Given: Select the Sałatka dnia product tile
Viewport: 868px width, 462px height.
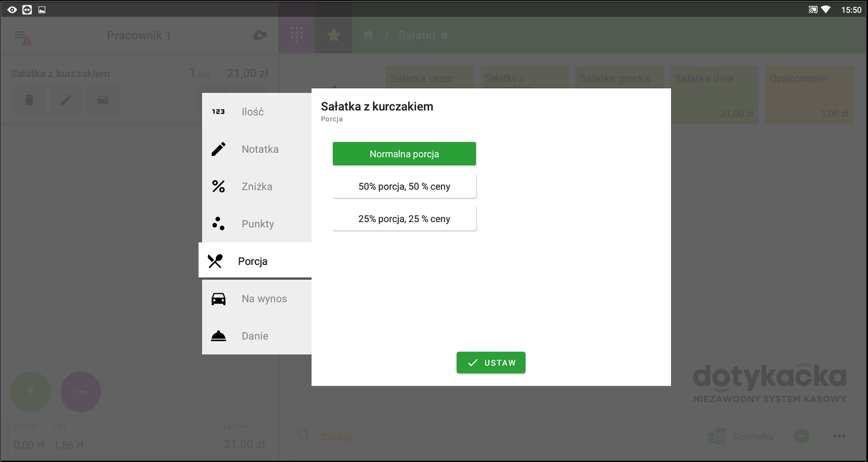Looking at the screenshot, I should pos(713,96).
